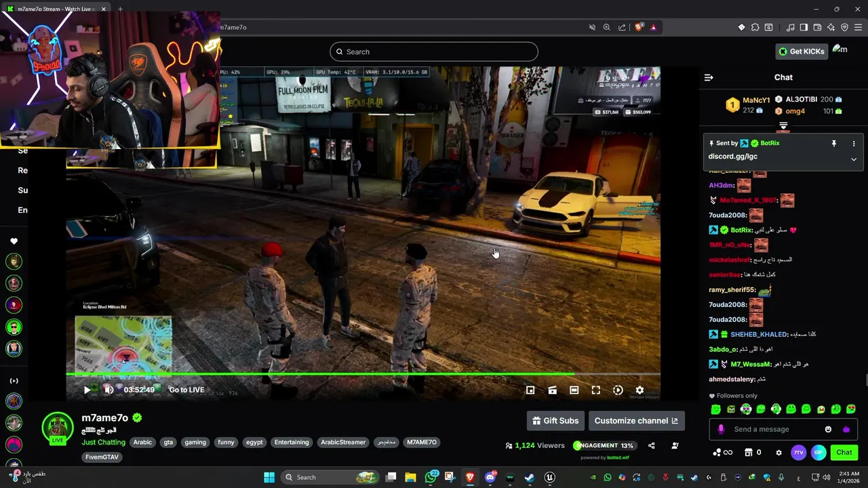Select the M7AME7O tag
Image resolution: width=868 pixels, height=488 pixels.
pos(421,443)
